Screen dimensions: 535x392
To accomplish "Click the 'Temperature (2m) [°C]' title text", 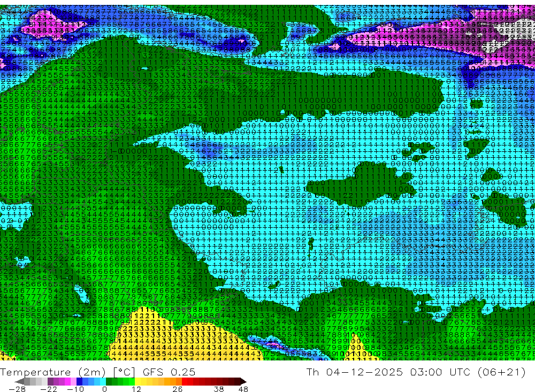I will (x=67, y=372).
